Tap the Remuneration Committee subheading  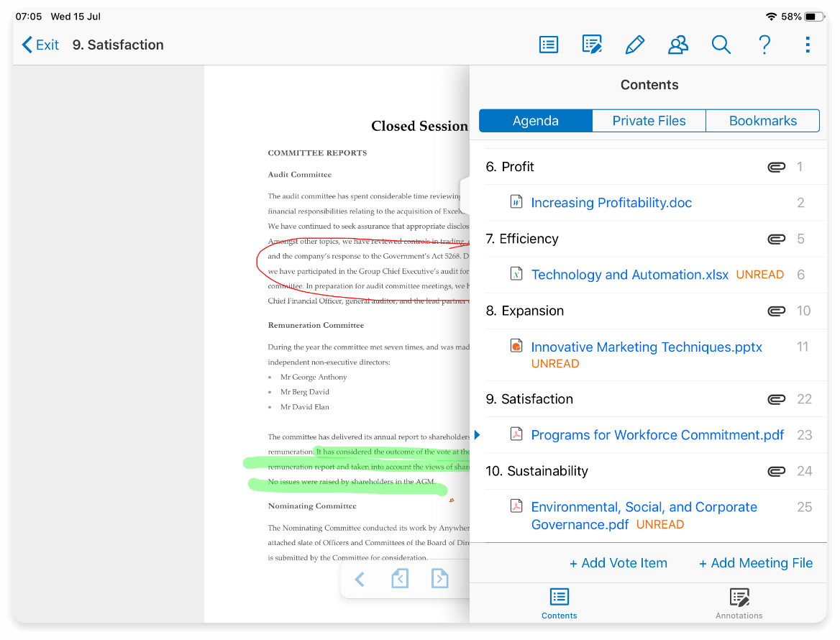(x=316, y=326)
